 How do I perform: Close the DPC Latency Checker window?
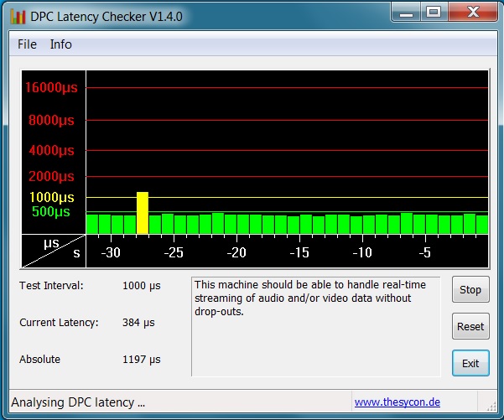coord(473,13)
